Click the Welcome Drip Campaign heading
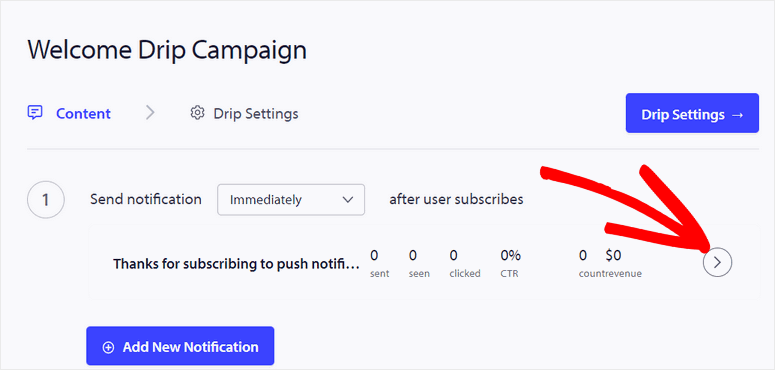 pyautogui.click(x=167, y=50)
